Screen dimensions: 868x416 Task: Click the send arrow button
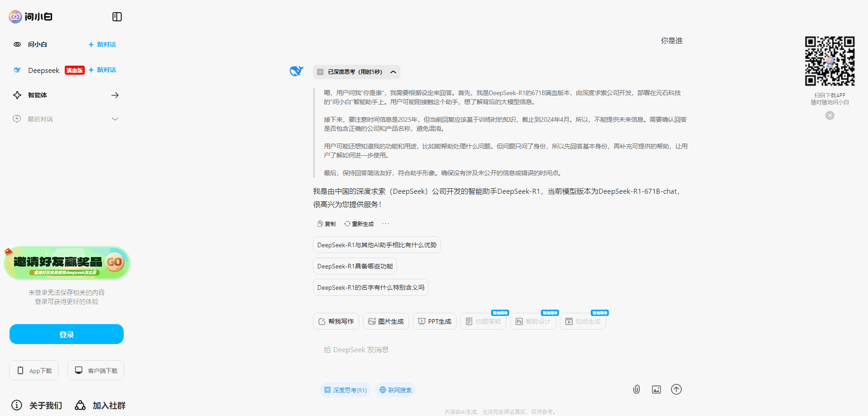pyautogui.click(x=676, y=389)
